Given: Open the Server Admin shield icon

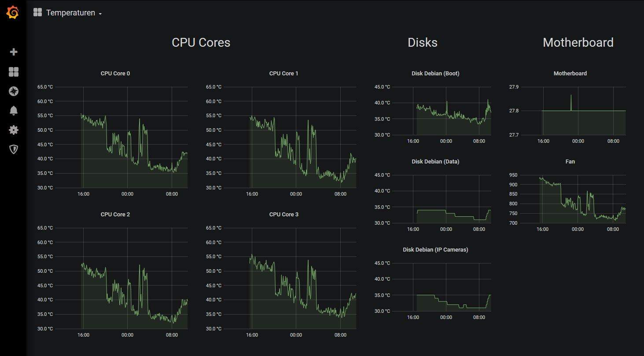Looking at the screenshot, I should [14, 149].
